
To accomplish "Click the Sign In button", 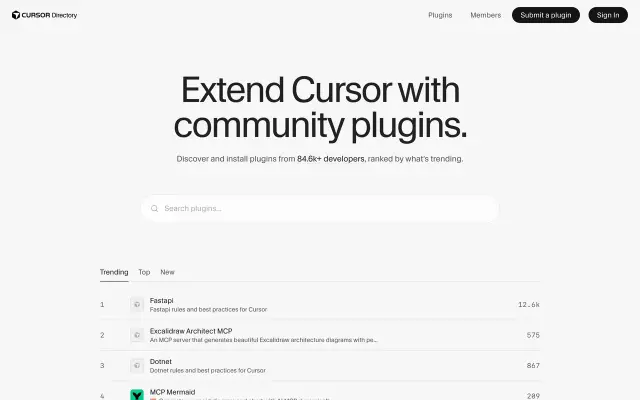I will [x=608, y=15].
